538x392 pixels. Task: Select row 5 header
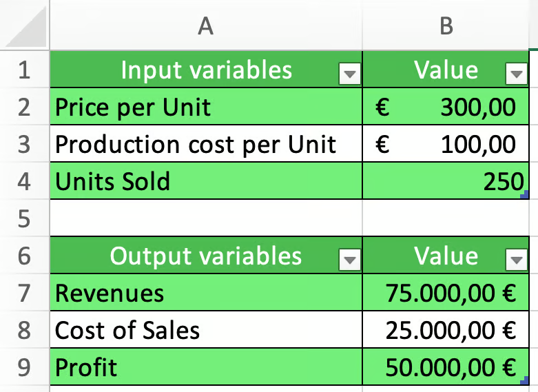25,218
